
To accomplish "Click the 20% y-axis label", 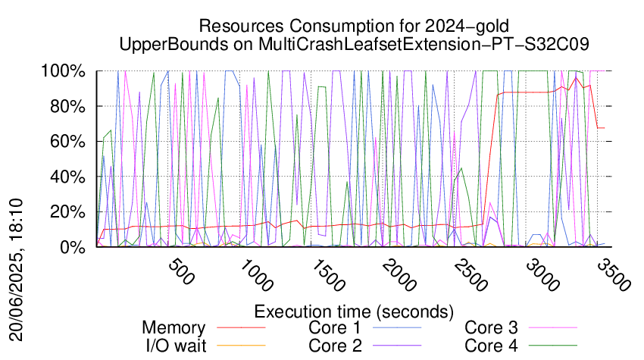I will pyautogui.click(x=67, y=212).
